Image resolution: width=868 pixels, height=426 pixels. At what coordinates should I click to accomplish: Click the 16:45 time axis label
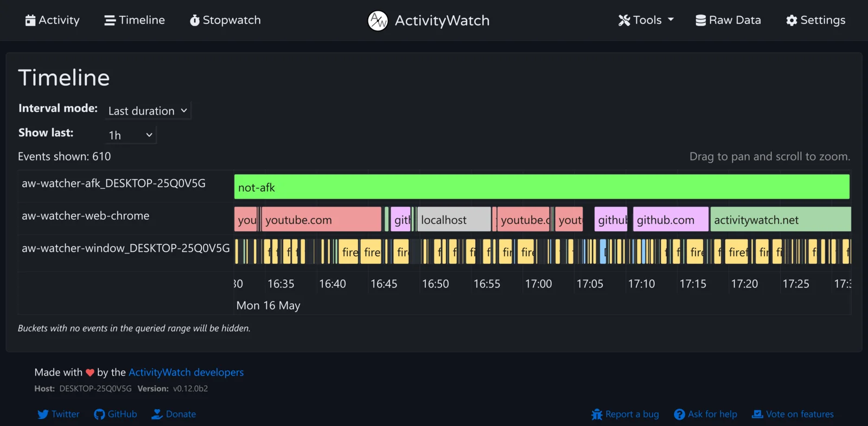coord(384,284)
